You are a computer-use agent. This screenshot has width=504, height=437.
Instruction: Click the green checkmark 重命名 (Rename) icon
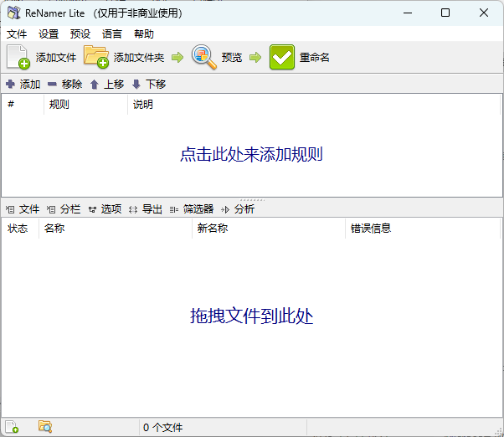282,57
